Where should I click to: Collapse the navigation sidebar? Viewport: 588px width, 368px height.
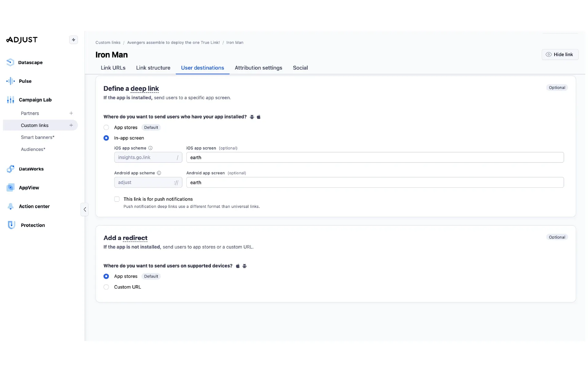tap(85, 209)
